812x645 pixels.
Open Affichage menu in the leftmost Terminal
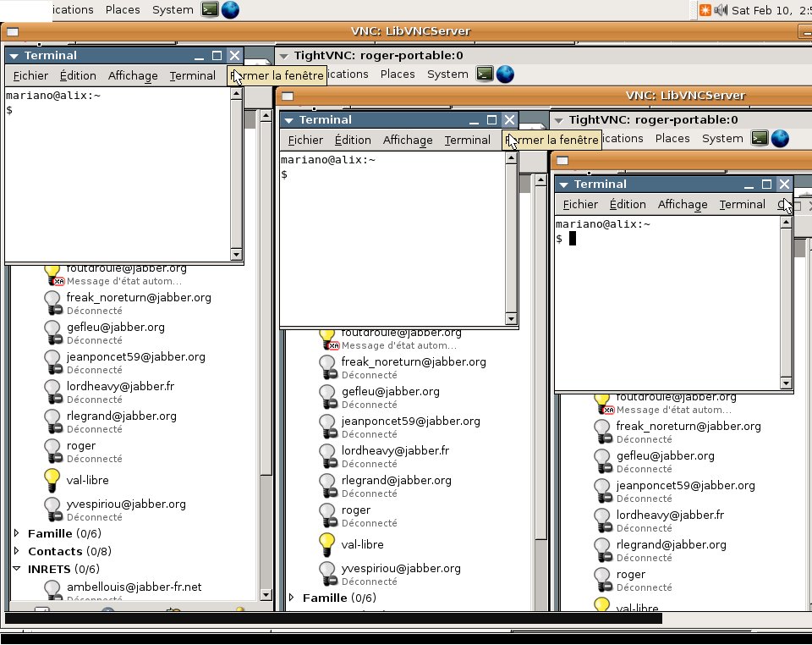coord(133,76)
